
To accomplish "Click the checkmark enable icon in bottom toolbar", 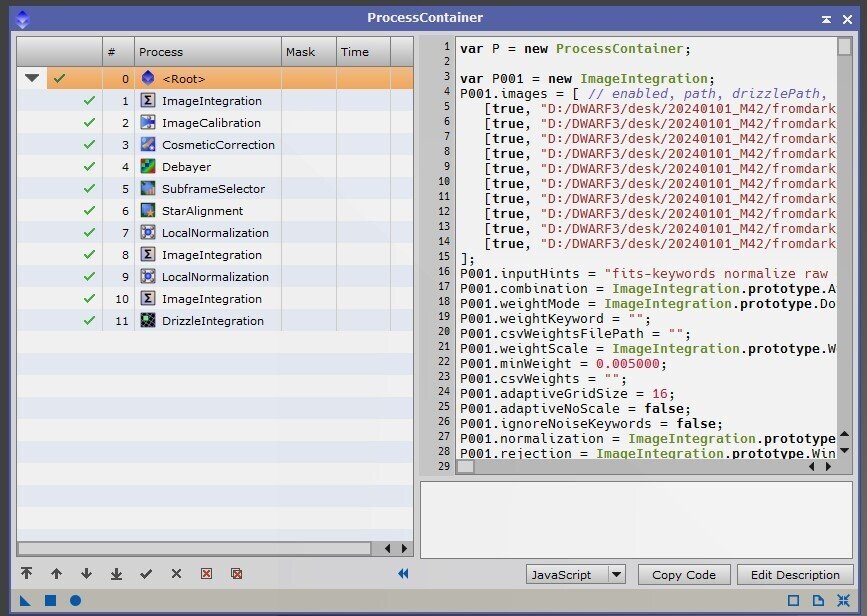I will 146,574.
